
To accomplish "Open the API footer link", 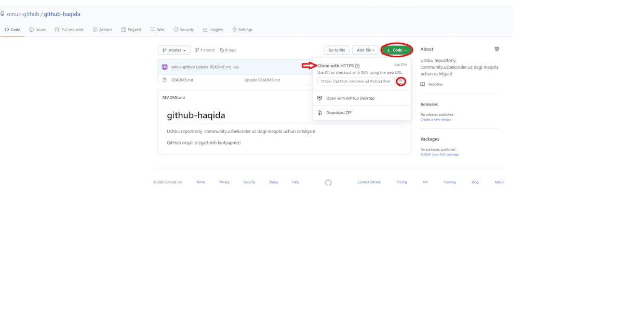I will point(425,182).
